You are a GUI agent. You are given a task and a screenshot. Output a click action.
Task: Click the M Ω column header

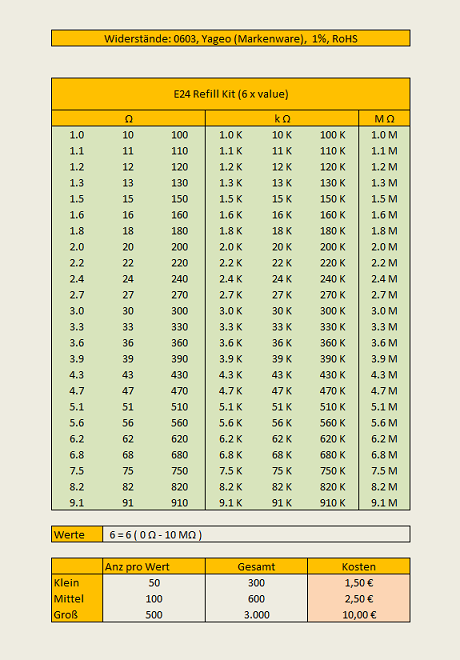(x=384, y=118)
